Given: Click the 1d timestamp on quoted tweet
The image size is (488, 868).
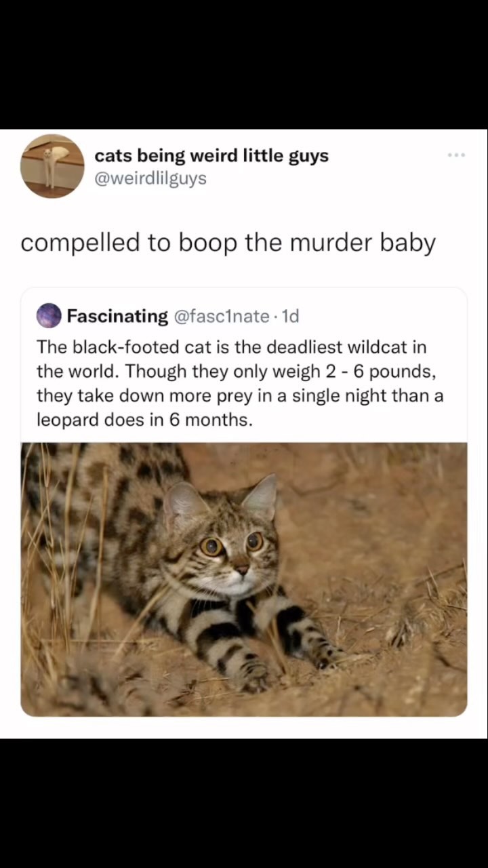Looking at the screenshot, I should coord(291,316).
